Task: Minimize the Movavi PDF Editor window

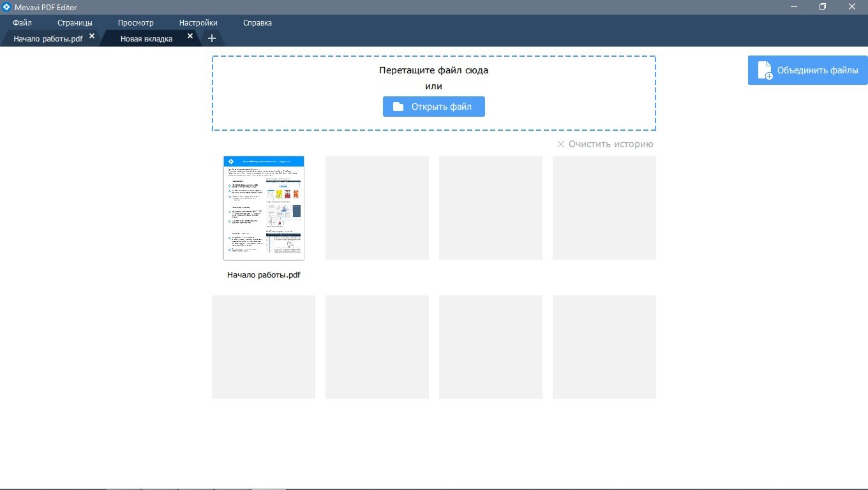Action: pos(793,7)
